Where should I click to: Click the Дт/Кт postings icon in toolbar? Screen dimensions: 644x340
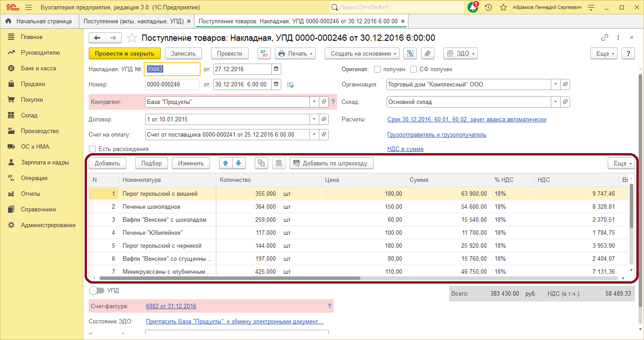tap(264, 53)
